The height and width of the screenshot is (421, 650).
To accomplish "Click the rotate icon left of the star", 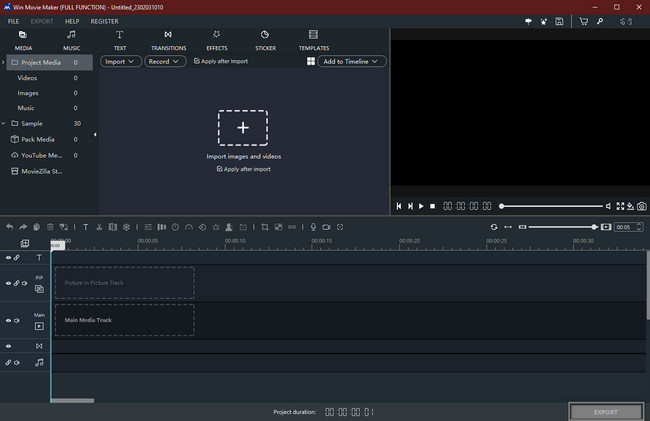I will click(x=202, y=227).
